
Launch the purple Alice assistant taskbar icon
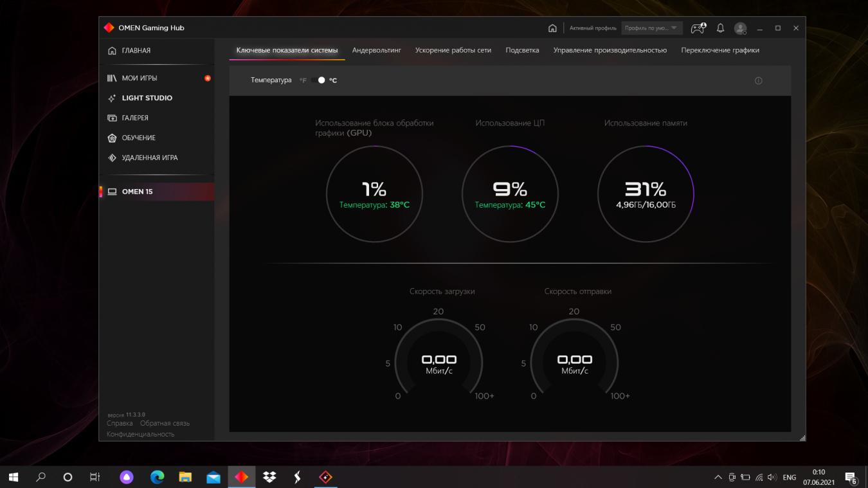[127, 477]
